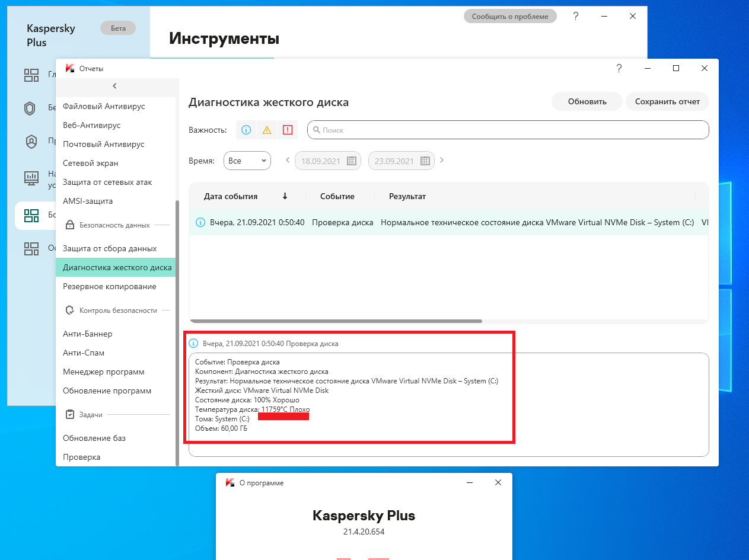Click the shield icon beside Контроль безопасности
This screenshot has width=749, height=560.
70,311
